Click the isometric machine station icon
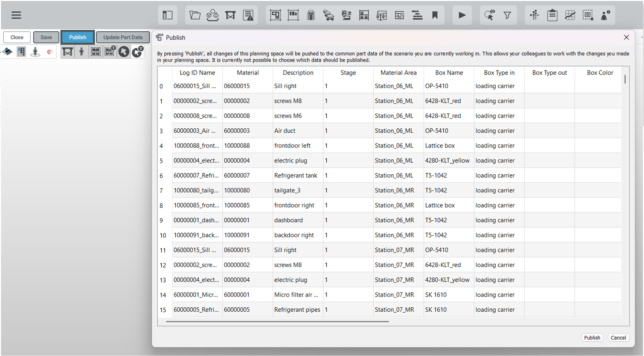The image size is (644, 356). point(8,52)
